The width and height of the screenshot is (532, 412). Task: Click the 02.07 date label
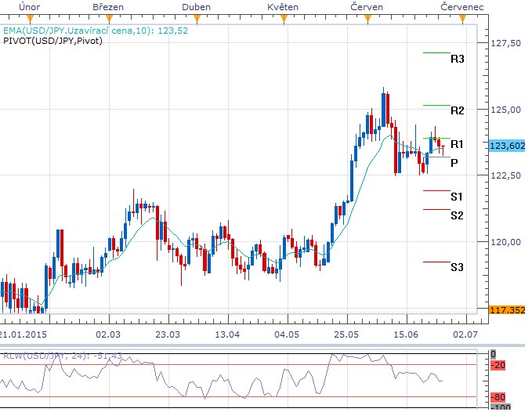(465, 334)
